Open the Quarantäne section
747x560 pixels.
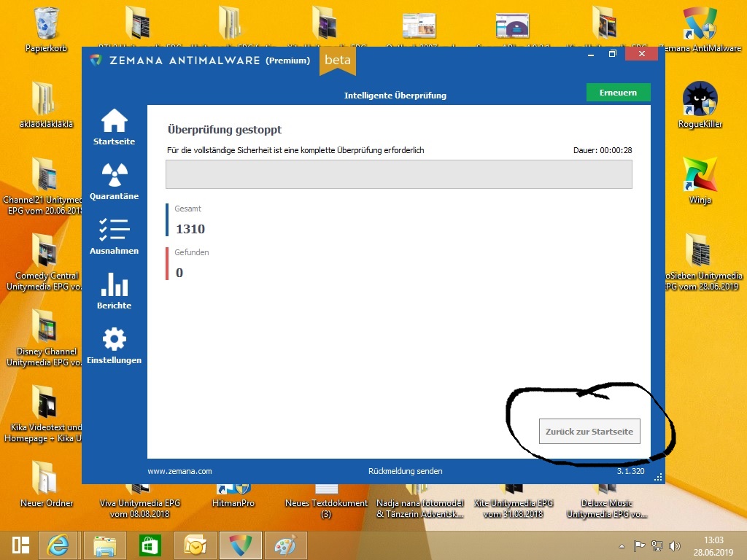click(x=115, y=182)
